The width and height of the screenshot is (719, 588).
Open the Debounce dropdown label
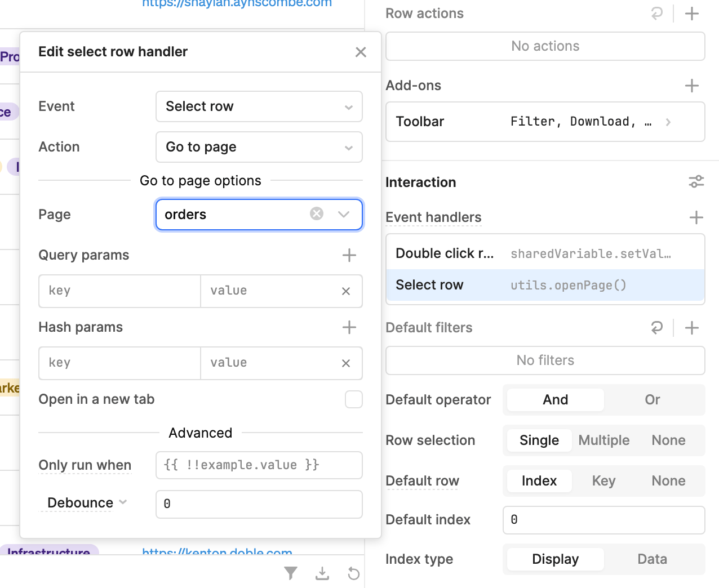(x=87, y=503)
